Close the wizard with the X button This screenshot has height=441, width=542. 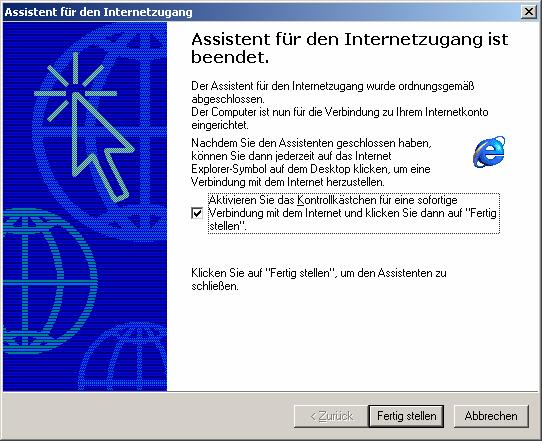click(x=529, y=12)
